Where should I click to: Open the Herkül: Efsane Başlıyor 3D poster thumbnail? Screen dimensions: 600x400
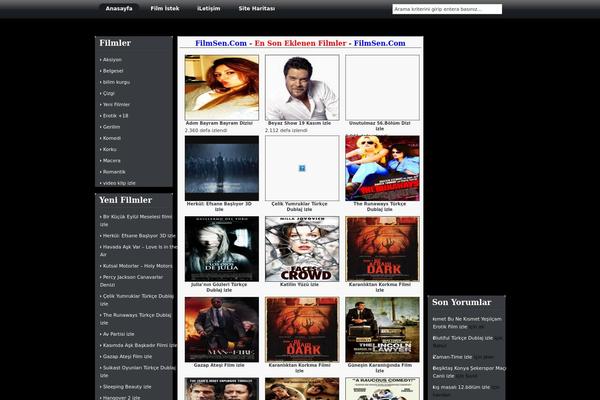pos(222,168)
